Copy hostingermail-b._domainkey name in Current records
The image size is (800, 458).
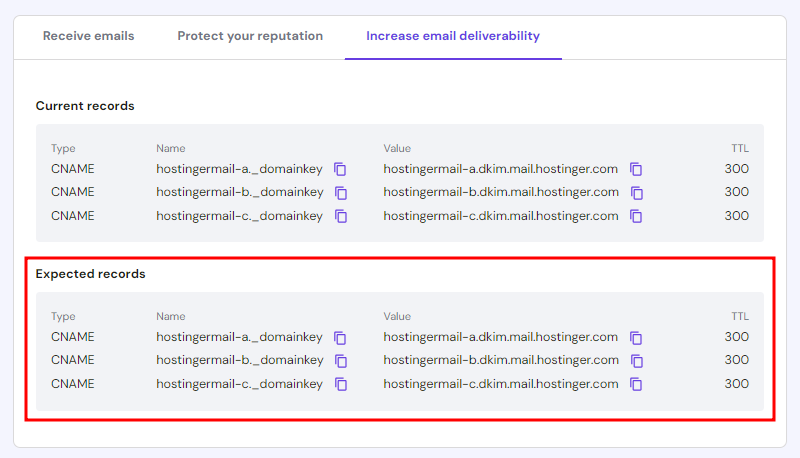[x=340, y=193]
